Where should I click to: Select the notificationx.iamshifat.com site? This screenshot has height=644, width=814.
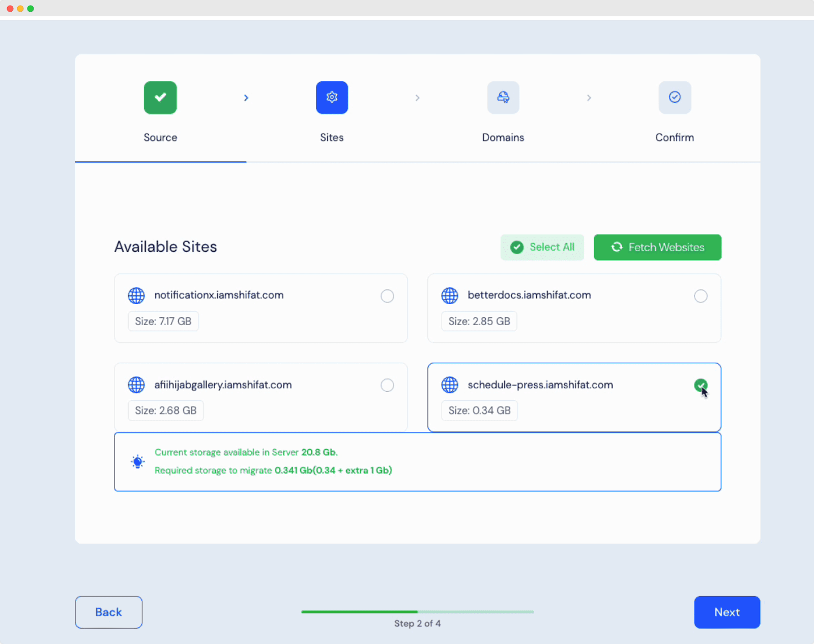point(387,296)
